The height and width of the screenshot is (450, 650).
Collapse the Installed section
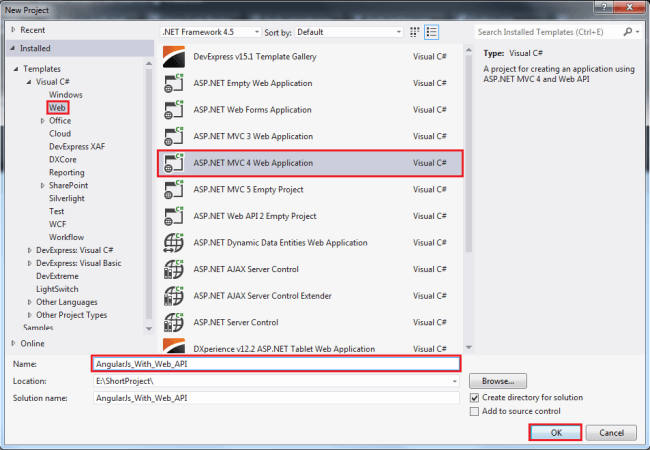coord(13,48)
